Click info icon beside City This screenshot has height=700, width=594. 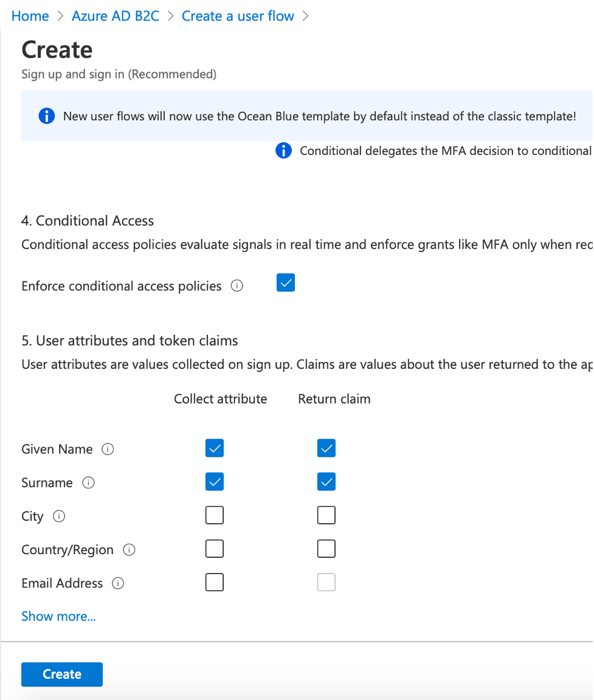(x=59, y=516)
